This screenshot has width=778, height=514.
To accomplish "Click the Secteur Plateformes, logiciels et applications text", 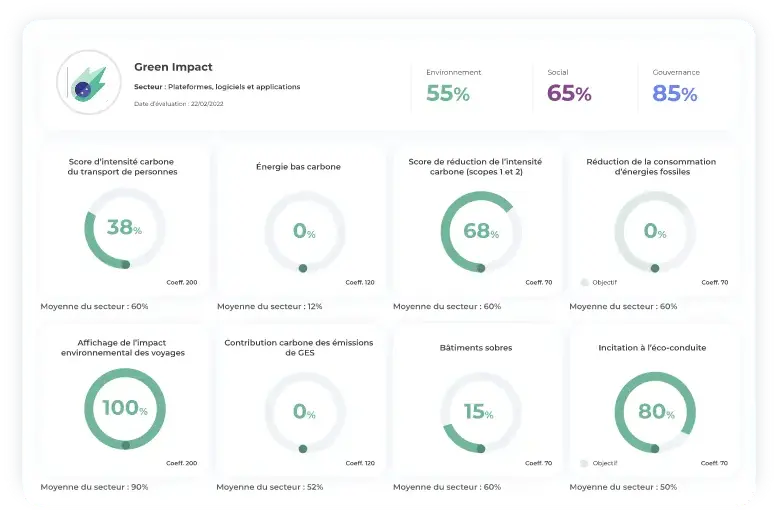I will click(x=217, y=87).
